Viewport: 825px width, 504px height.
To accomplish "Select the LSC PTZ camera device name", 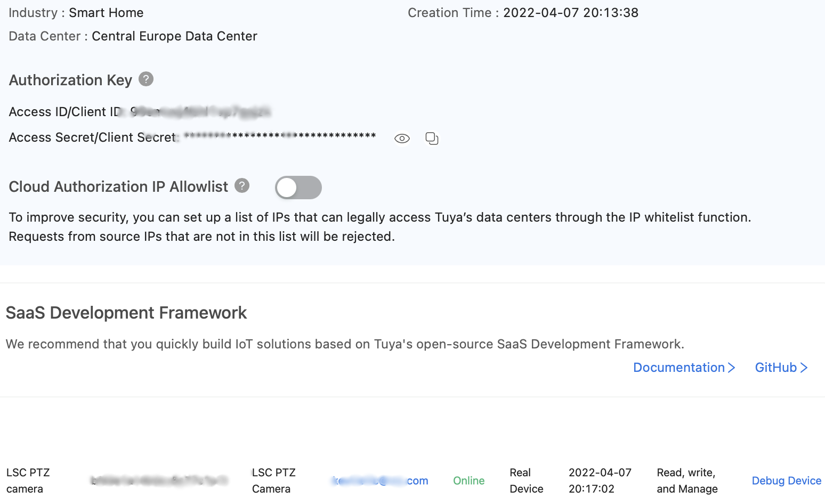I will pos(28,481).
